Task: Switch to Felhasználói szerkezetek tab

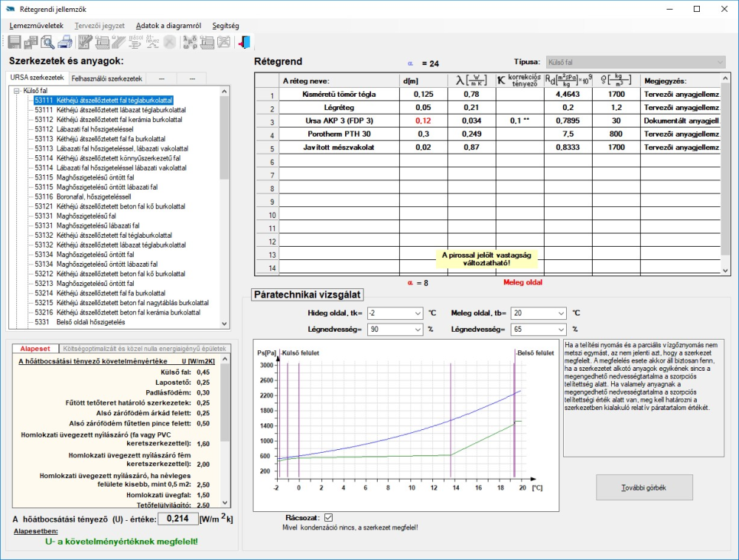Action: point(106,78)
